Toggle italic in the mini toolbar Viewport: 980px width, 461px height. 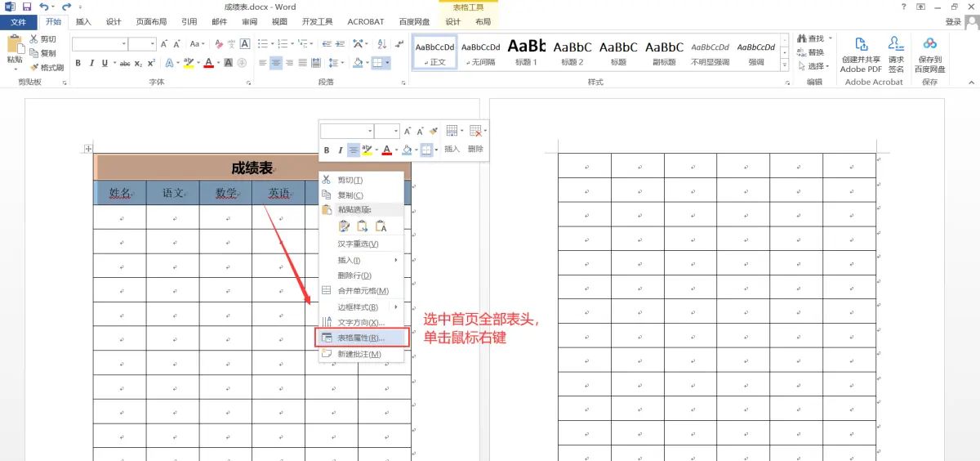340,150
